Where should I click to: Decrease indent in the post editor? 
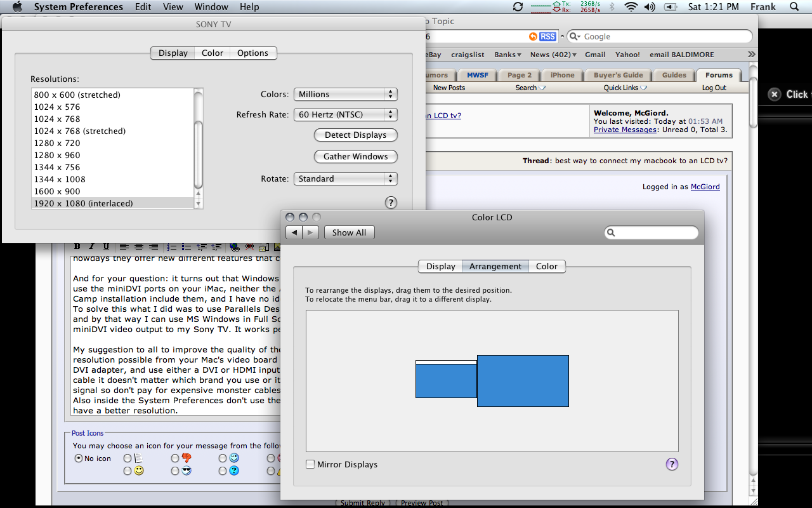point(203,247)
